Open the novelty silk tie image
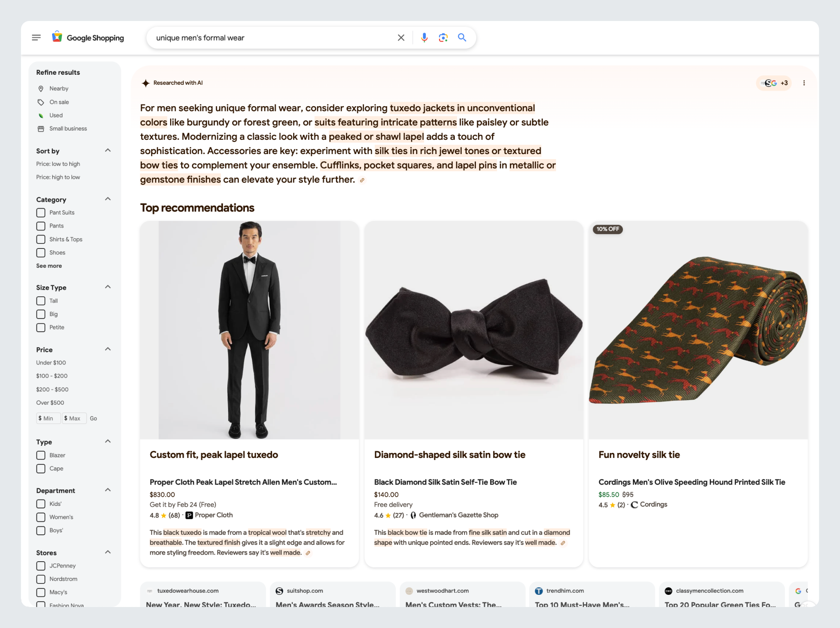Image resolution: width=840 pixels, height=628 pixels. (698, 330)
